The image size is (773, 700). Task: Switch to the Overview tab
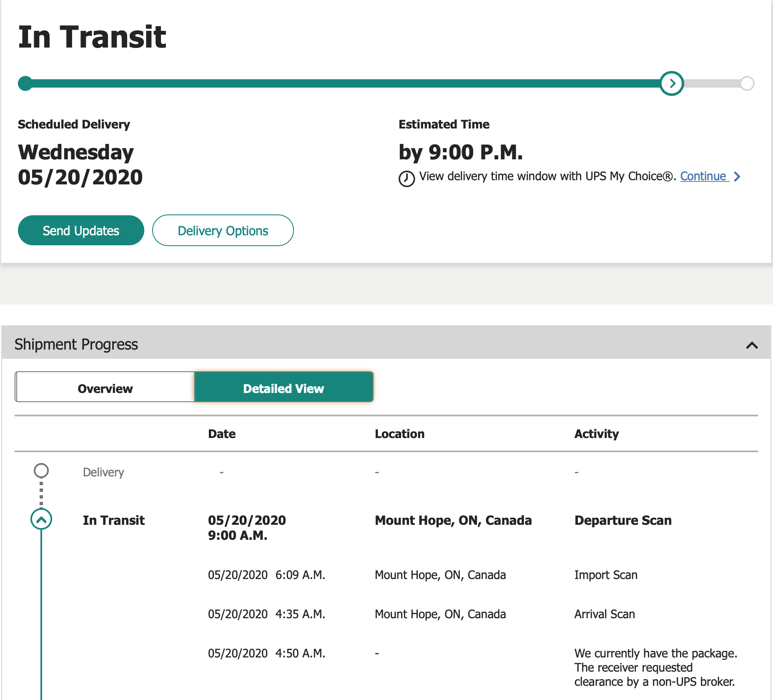tap(105, 388)
